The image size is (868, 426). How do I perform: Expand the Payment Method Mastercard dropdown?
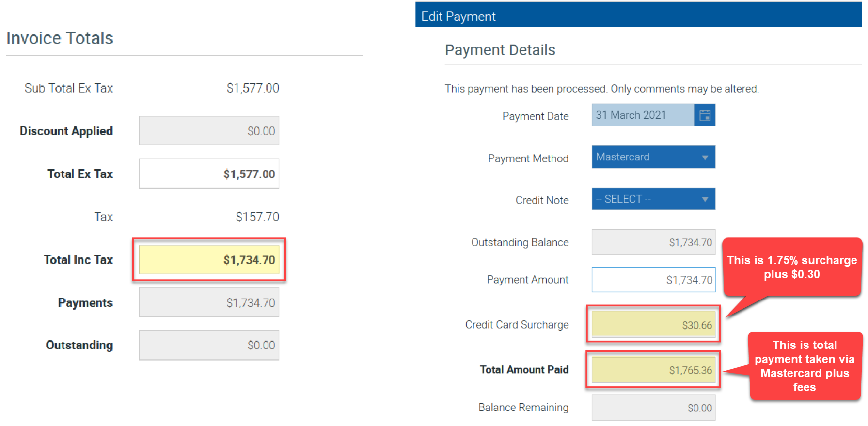point(653,157)
